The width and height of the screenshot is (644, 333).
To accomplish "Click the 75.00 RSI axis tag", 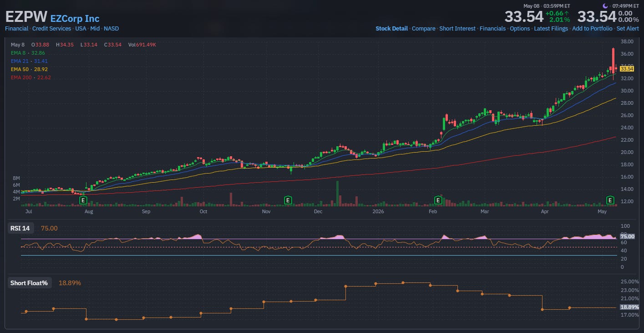I will [x=627, y=236].
